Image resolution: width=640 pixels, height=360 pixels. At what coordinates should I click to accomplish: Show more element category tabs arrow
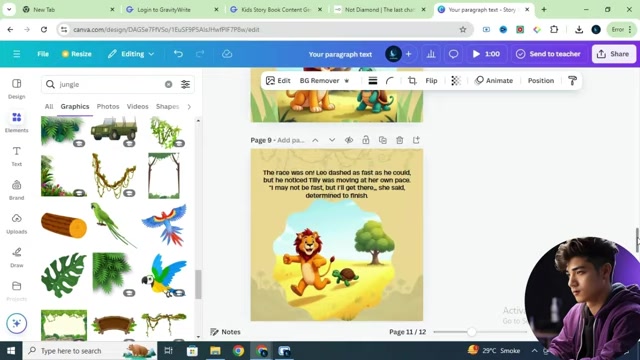pos(189,107)
